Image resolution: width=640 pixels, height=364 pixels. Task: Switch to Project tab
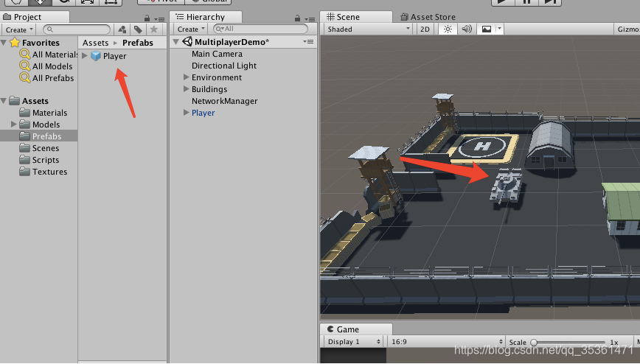[x=35, y=17]
